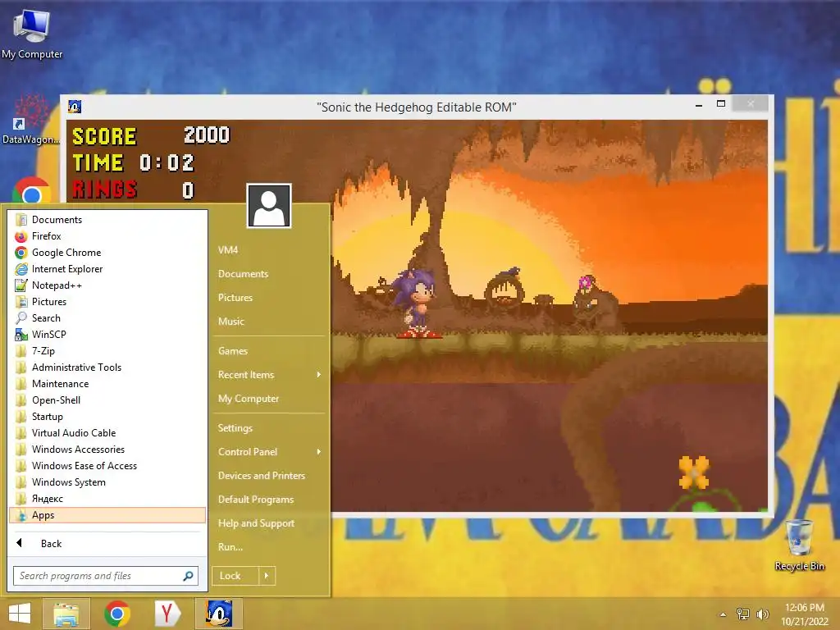Open the Recent Items submenu
Image resolution: width=840 pixels, height=630 pixels.
269,375
